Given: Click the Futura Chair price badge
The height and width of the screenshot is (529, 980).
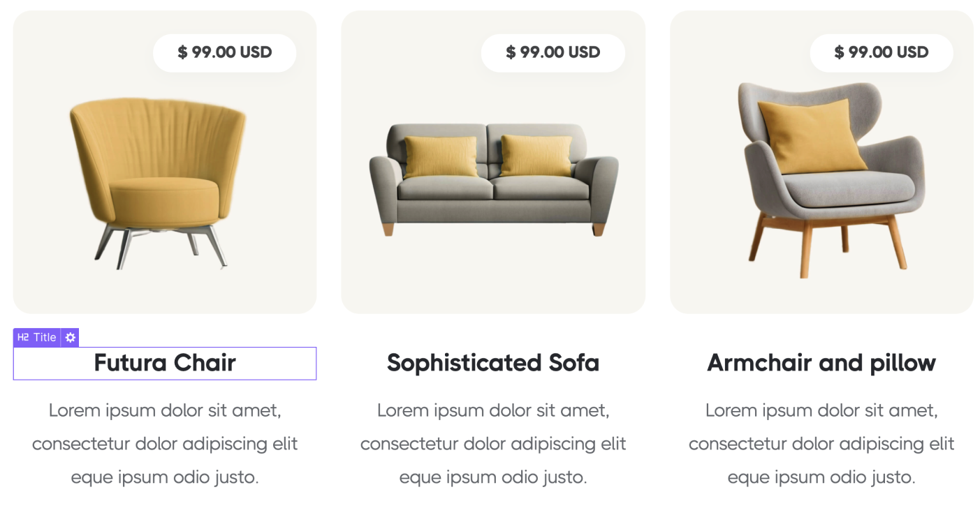Looking at the screenshot, I should [x=224, y=52].
